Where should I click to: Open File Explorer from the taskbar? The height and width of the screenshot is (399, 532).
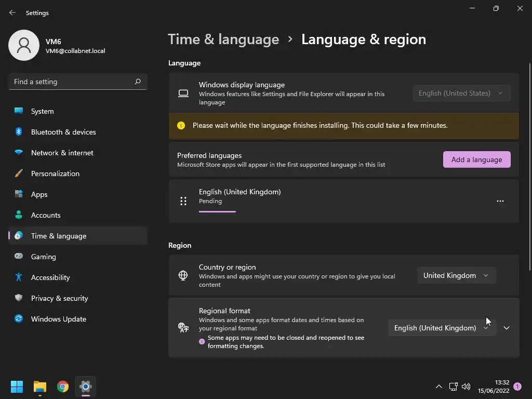click(39, 387)
